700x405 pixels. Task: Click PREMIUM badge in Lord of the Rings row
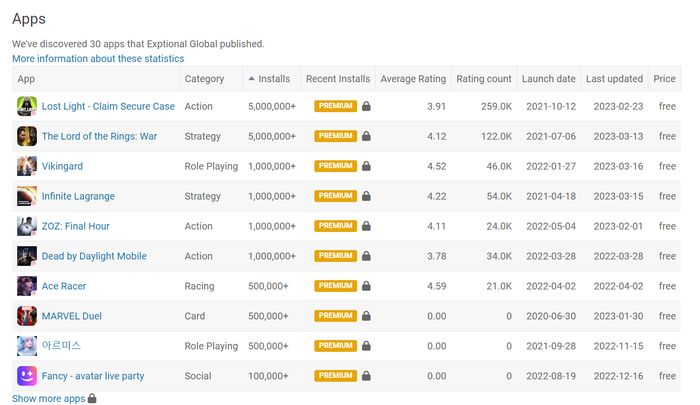coord(335,136)
